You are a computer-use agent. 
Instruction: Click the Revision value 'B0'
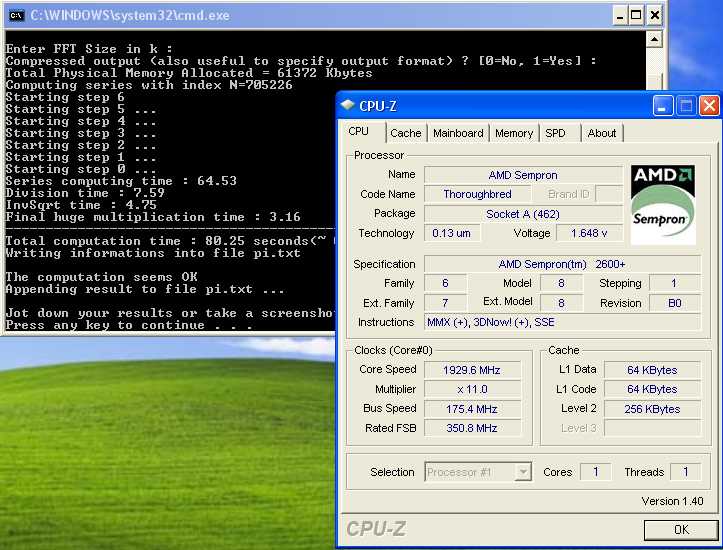point(675,303)
